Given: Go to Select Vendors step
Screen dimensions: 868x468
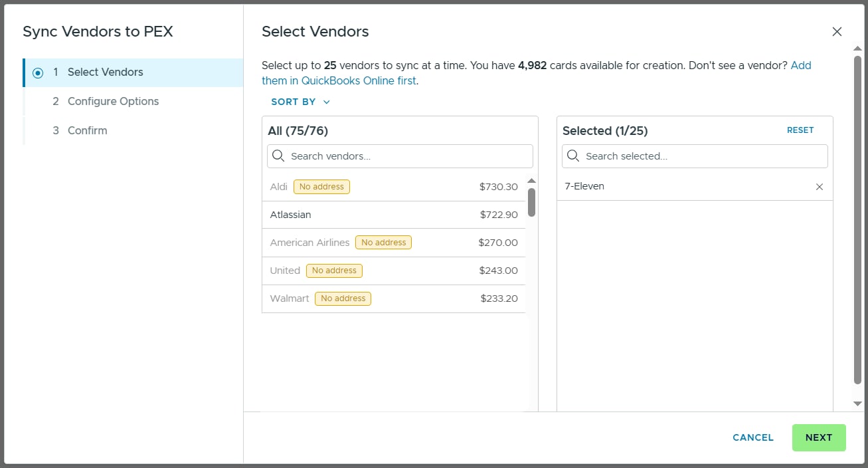Looking at the screenshot, I should [x=133, y=72].
